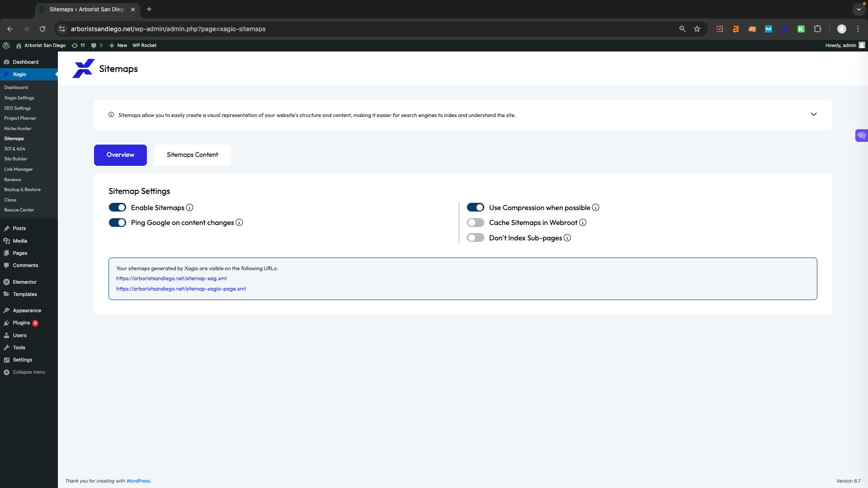Image resolution: width=868 pixels, height=488 pixels.
Task: Click the zoom magnifier icon in address bar
Action: [x=682, y=29]
